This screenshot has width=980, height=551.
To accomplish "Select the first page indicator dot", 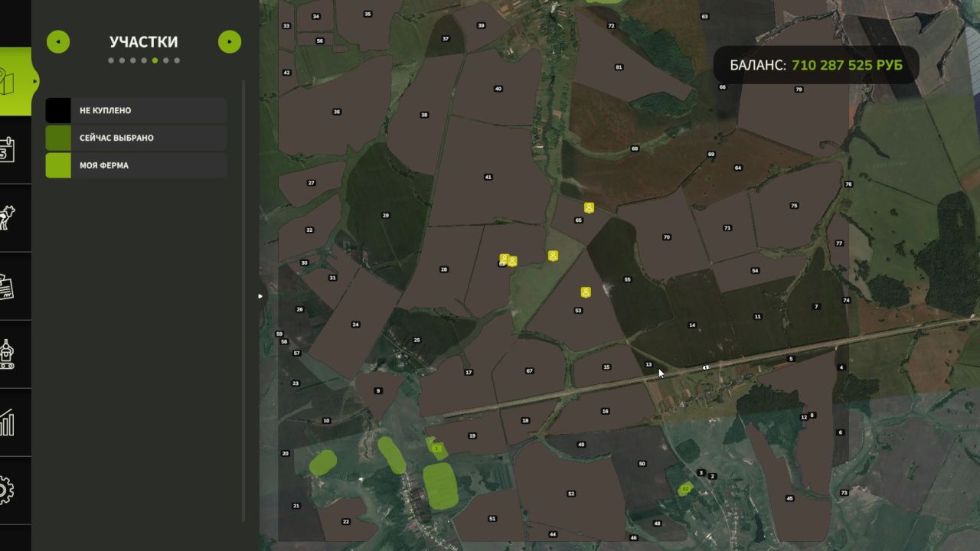I will point(111,60).
